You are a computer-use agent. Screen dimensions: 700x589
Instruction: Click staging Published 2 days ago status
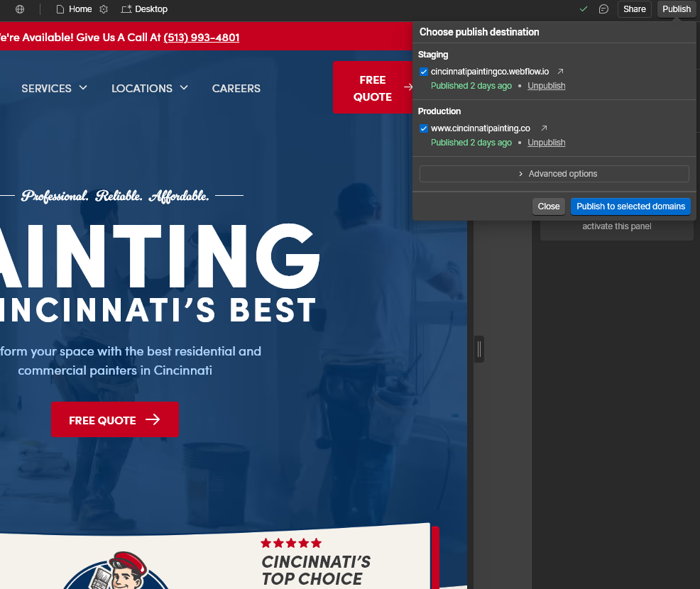point(471,86)
